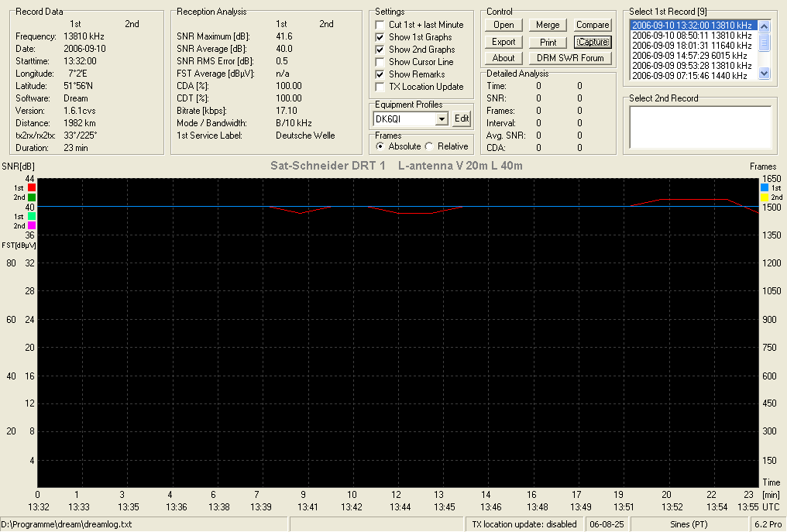The width and height of the screenshot is (787, 532).
Task: Click the up arrow of record list scrollbar
Action: tap(764, 26)
